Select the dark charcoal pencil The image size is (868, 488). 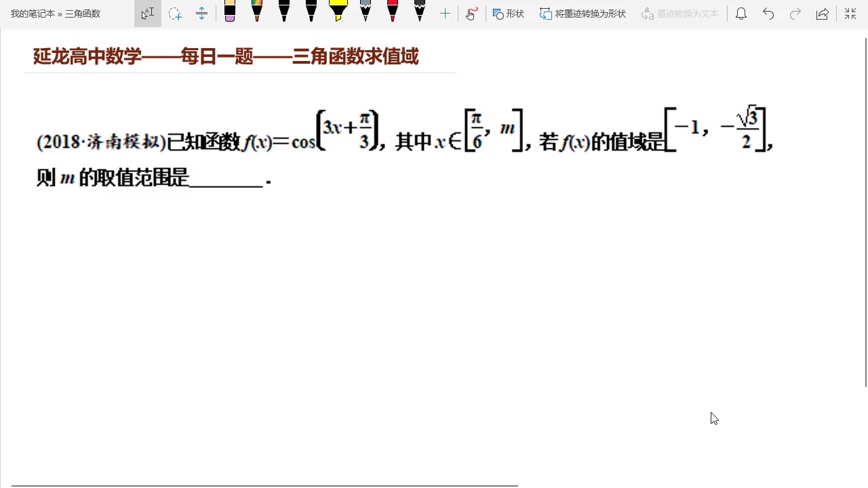[420, 12]
